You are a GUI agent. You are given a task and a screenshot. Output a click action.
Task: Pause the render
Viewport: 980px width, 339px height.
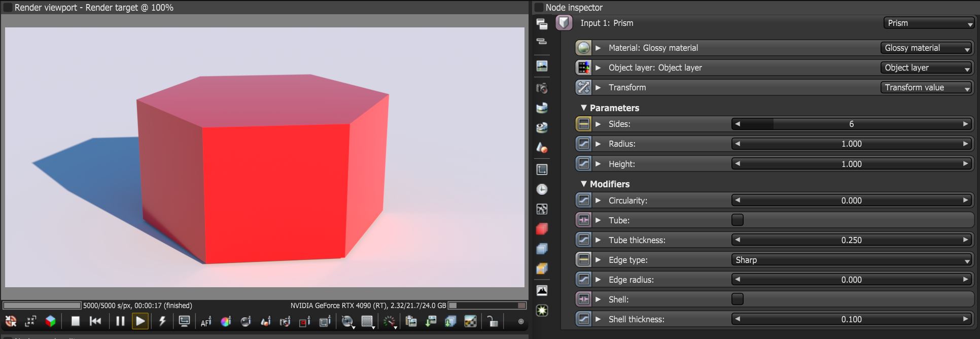click(120, 321)
